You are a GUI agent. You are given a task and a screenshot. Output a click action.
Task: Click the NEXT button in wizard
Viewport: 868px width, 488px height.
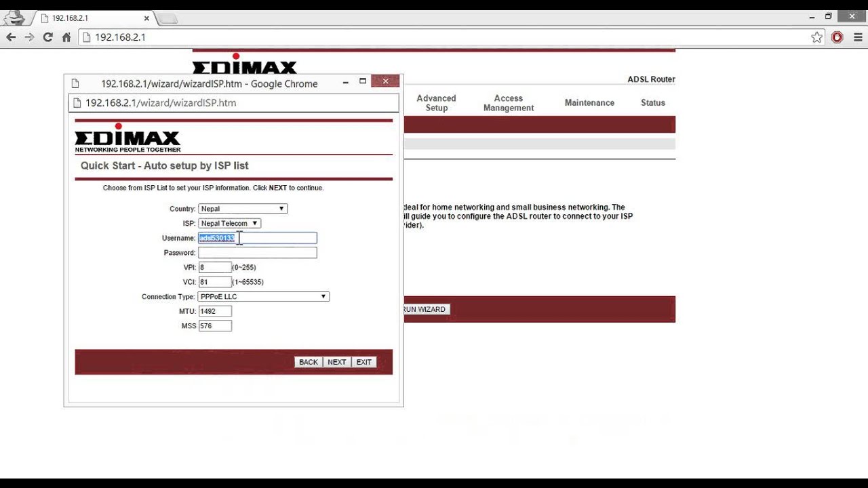point(337,362)
